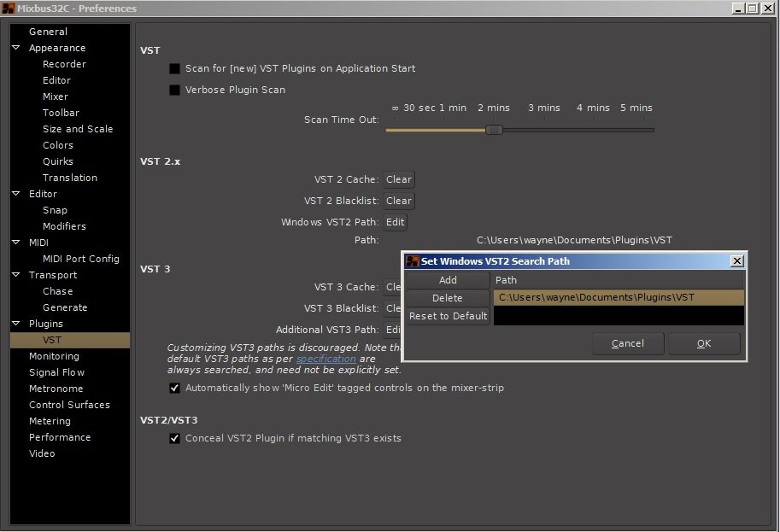Open Metronome preferences
The image size is (780, 532).
56,389
